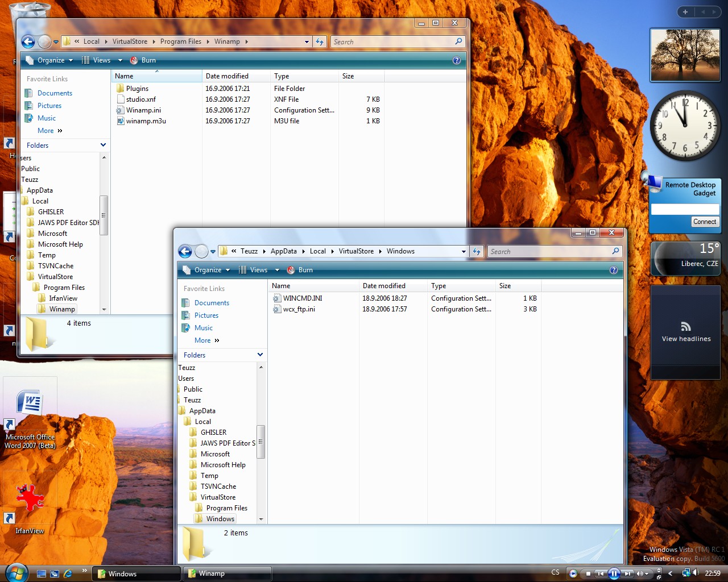Go back in the Winamp Explorer window

[28, 41]
